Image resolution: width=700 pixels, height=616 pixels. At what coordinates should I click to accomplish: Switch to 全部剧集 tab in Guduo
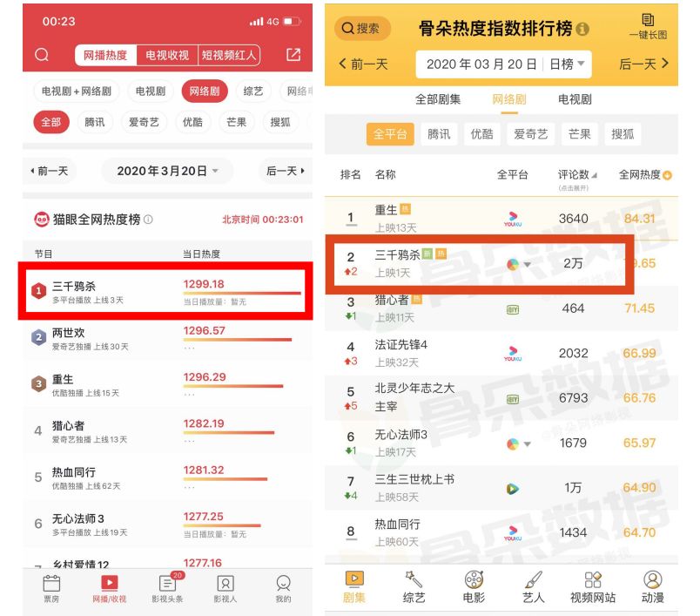[438, 99]
